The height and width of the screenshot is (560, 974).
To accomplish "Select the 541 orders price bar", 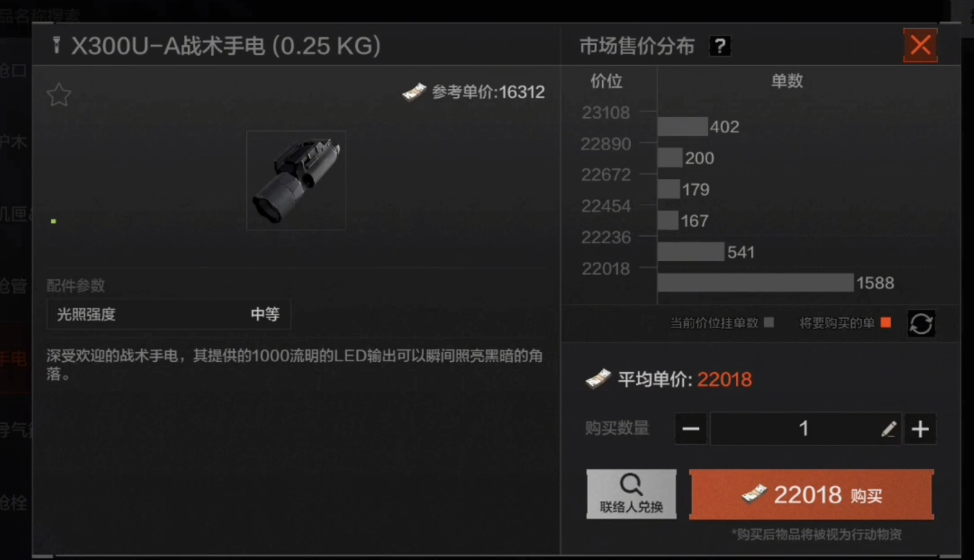I will point(691,252).
